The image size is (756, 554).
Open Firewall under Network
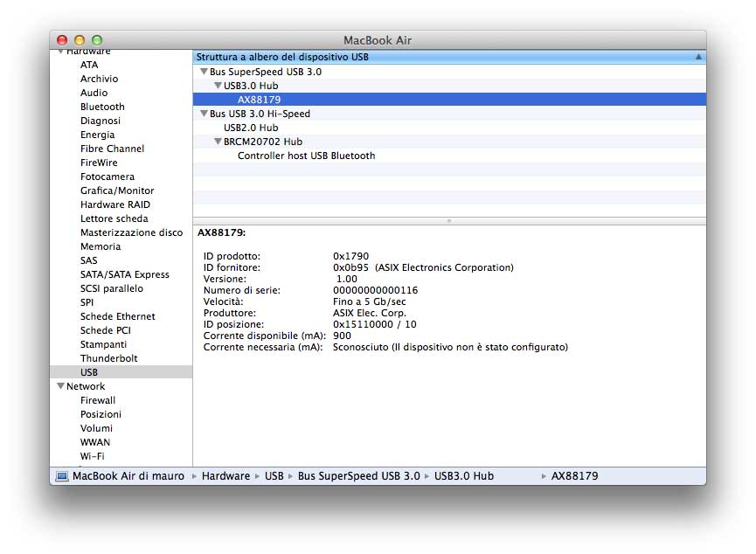[98, 400]
